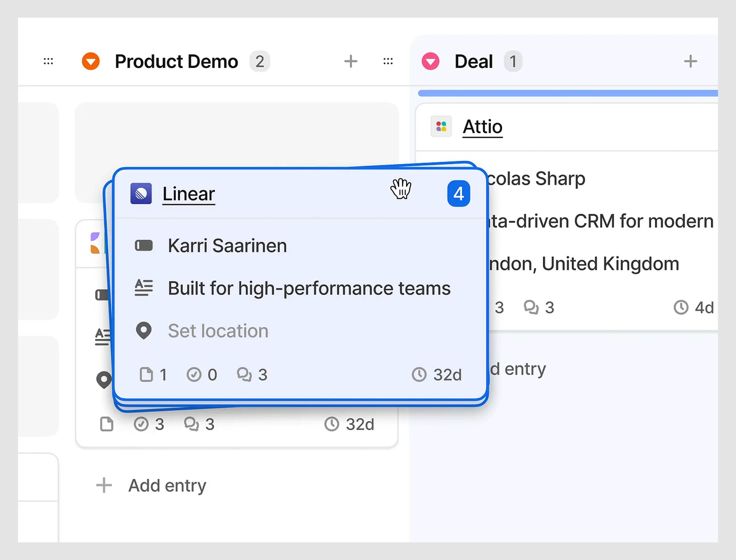Viewport: 736px width, 560px height.
Task: Click the Deal count badge 1
Action: coord(513,61)
